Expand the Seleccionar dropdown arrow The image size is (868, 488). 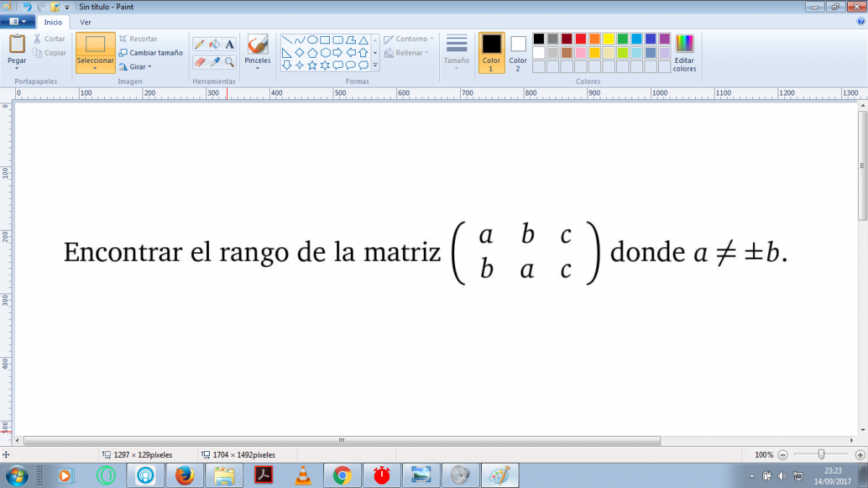(x=95, y=69)
